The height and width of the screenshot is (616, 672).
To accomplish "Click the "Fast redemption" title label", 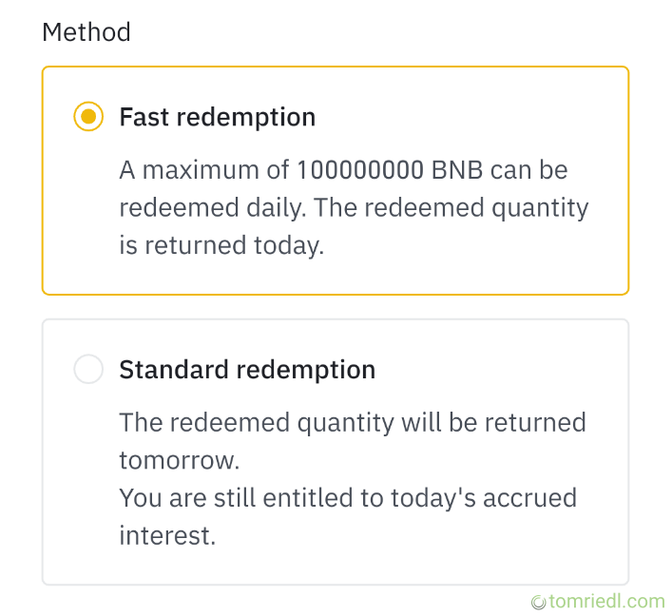I will tap(217, 117).
